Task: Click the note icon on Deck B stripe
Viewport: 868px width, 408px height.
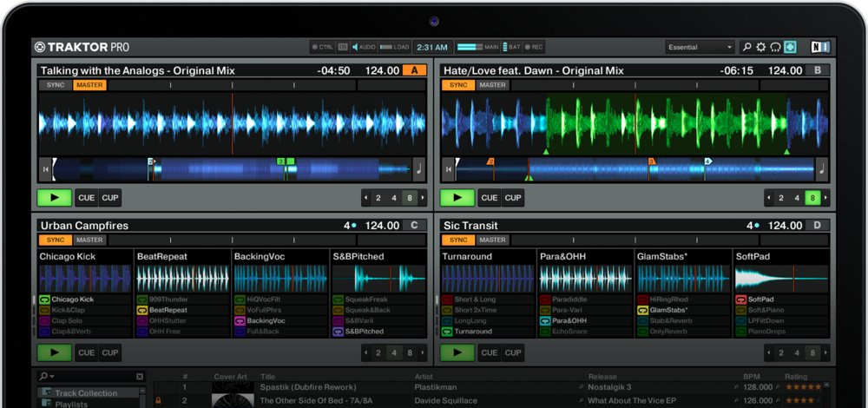Action: point(822,169)
